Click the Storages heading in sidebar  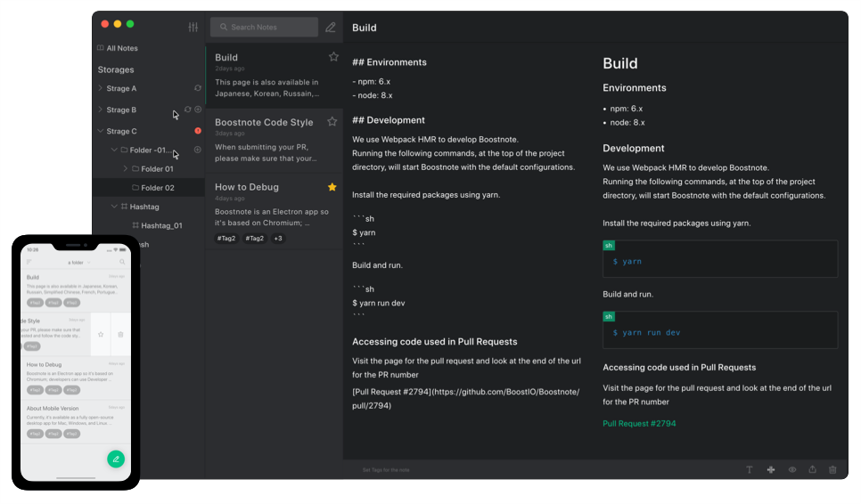116,69
